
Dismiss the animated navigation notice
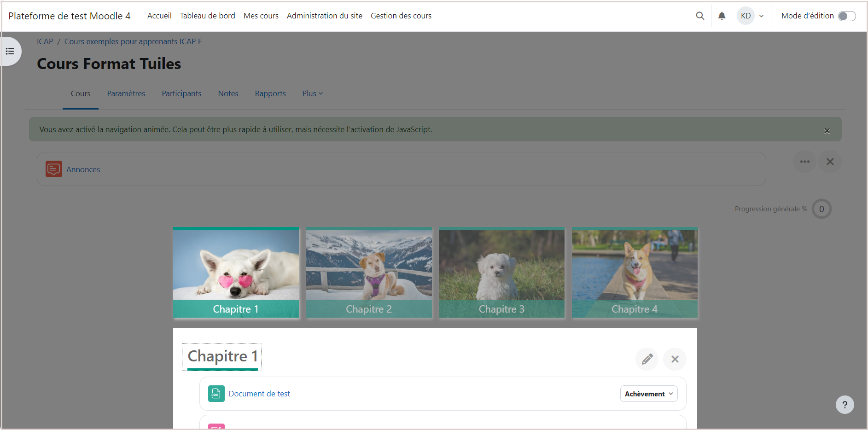(827, 131)
